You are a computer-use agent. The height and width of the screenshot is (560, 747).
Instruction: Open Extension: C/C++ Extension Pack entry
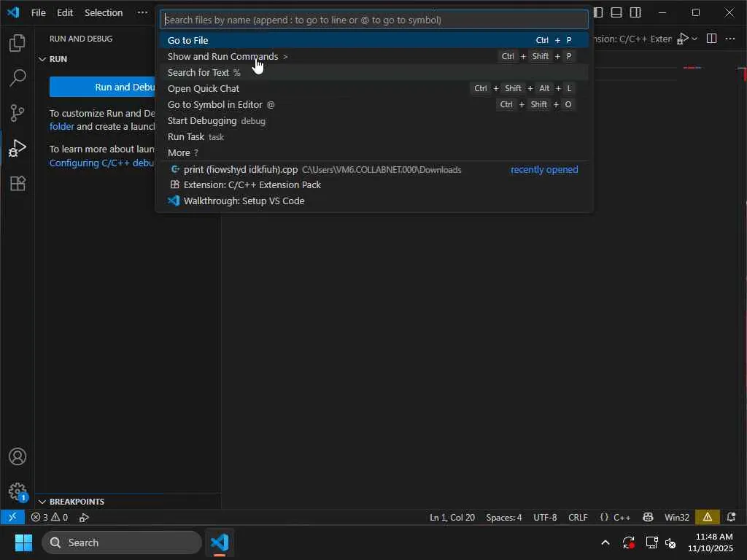point(374,184)
